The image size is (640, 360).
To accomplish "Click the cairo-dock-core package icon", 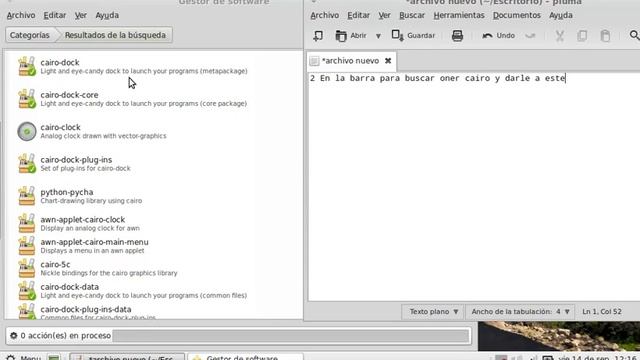I will point(27,99).
